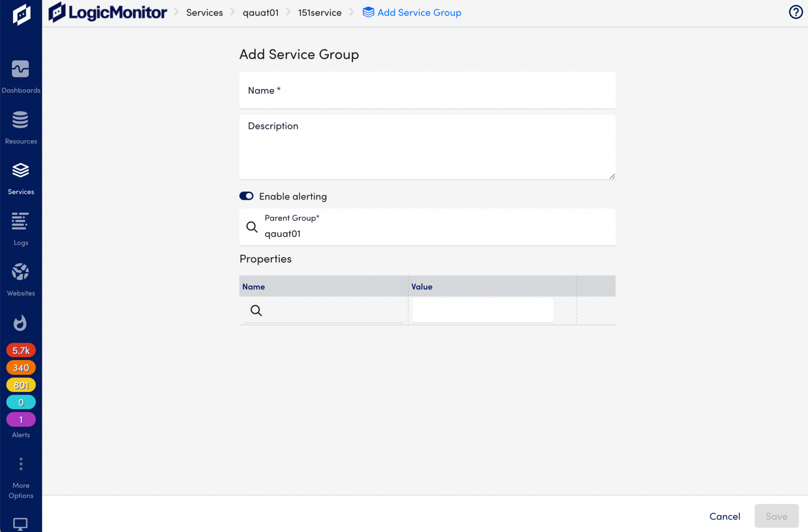Expand More Options in the sidebar
808x532 pixels.
click(21, 465)
